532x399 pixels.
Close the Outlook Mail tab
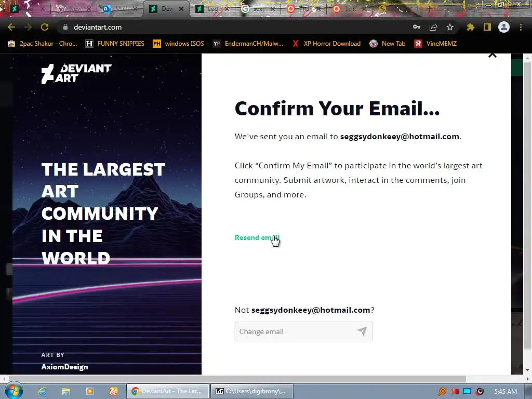(x=135, y=9)
